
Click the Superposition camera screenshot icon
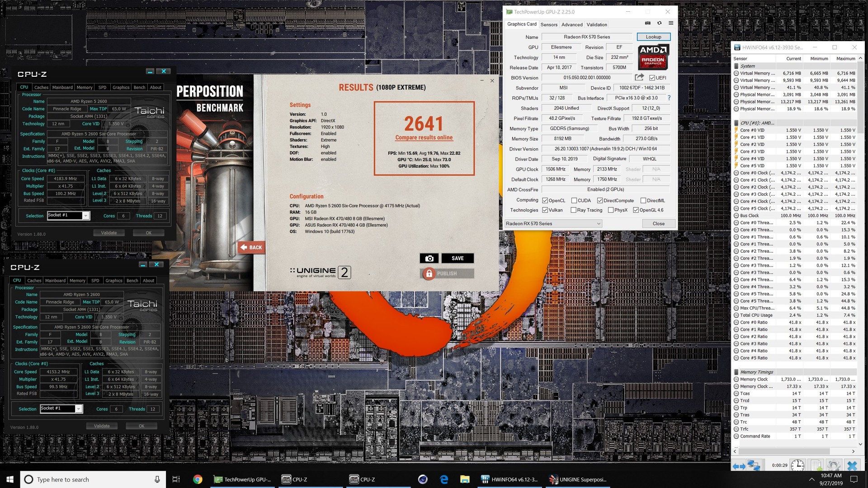pyautogui.click(x=429, y=258)
